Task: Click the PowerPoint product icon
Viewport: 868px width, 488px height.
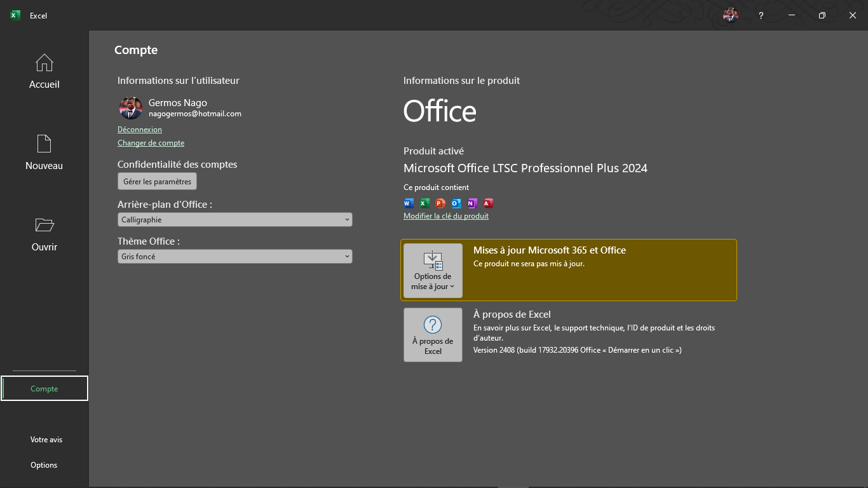Action: pos(440,203)
